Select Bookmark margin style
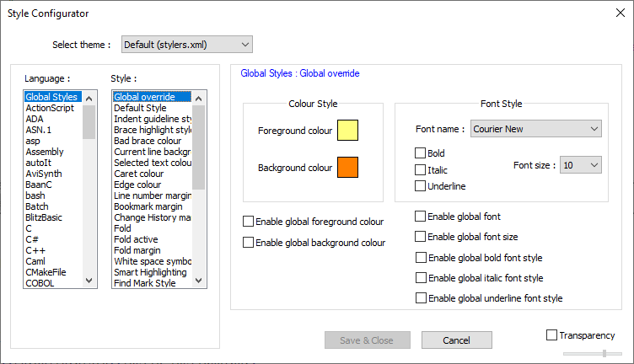This screenshot has width=634, height=364. [152, 206]
